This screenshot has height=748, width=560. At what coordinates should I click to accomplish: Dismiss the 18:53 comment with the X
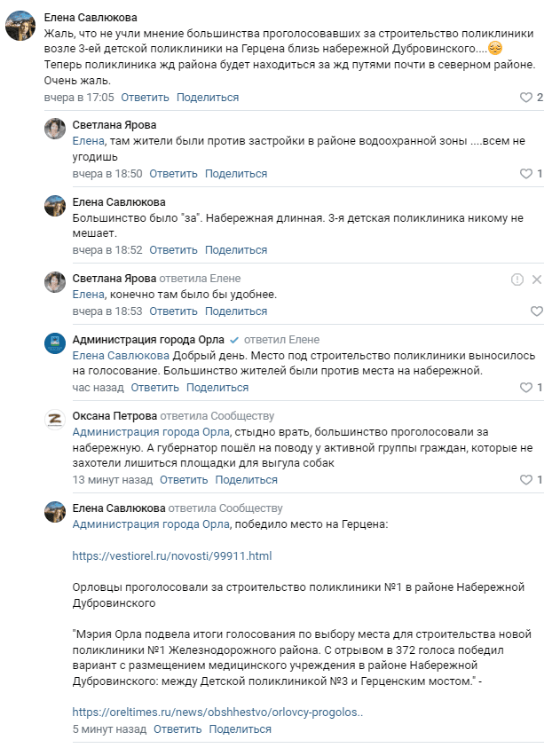point(536,280)
